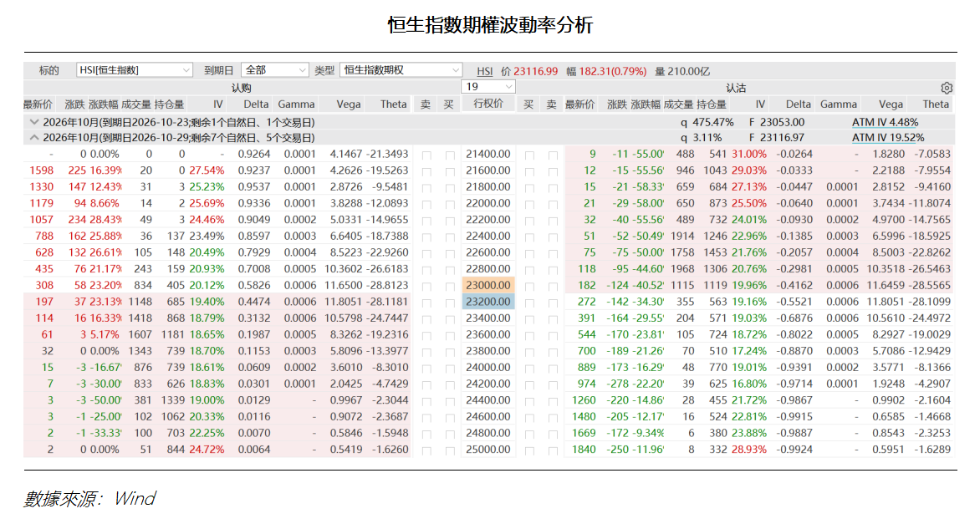Sort by the call-side 成交量 column header

pyautogui.click(x=136, y=104)
